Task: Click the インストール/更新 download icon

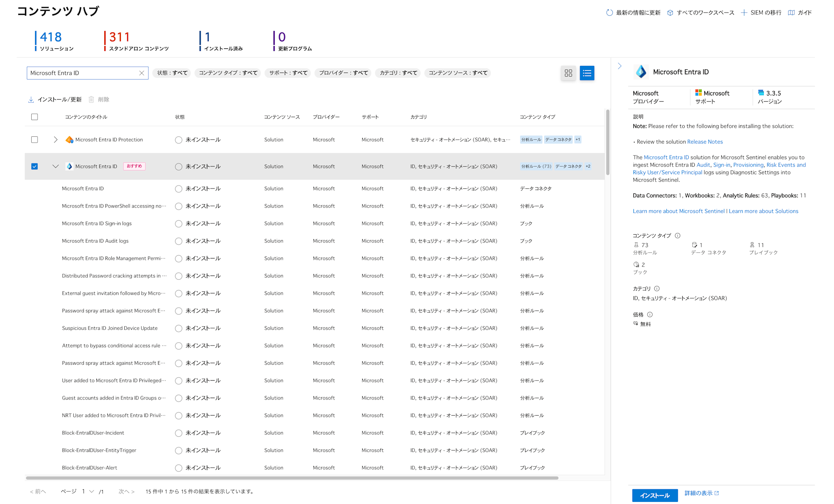Action: pos(31,99)
